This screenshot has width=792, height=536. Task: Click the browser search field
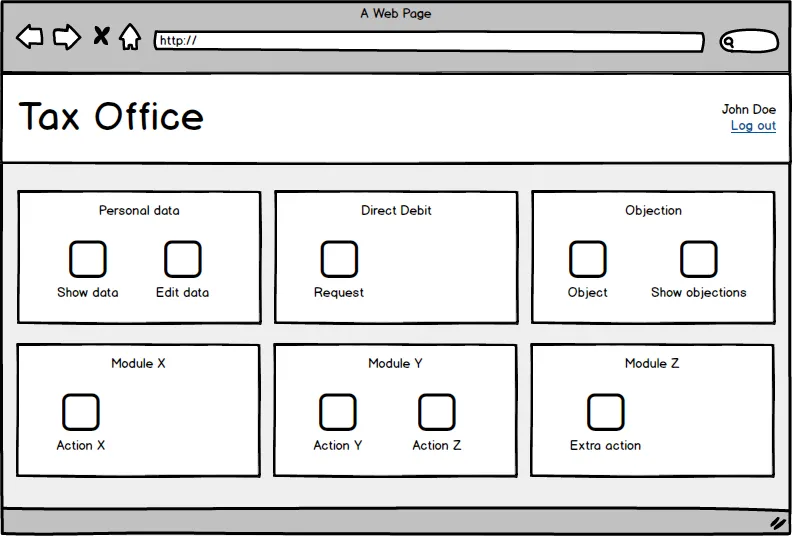pos(749,41)
